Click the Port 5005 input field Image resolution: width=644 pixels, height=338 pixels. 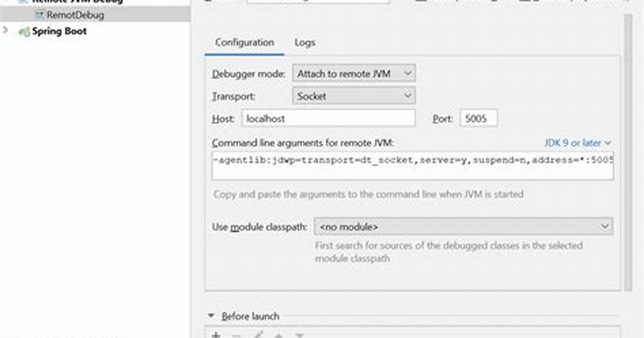(479, 119)
